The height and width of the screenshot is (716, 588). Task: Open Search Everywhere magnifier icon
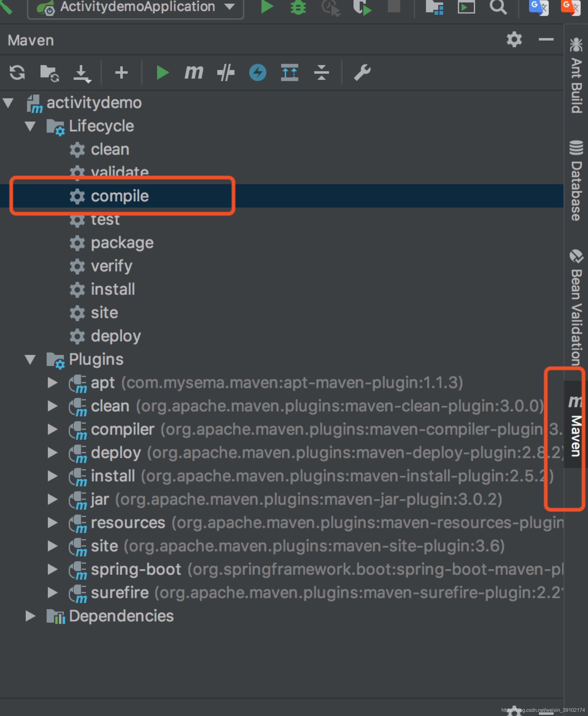pos(498,7)
